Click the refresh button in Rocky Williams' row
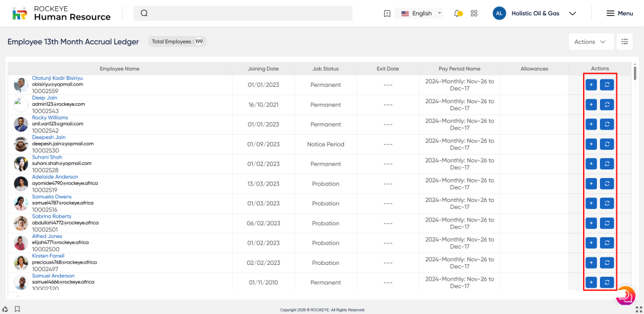The image size is (644, 314). click(x=607, y=125)
